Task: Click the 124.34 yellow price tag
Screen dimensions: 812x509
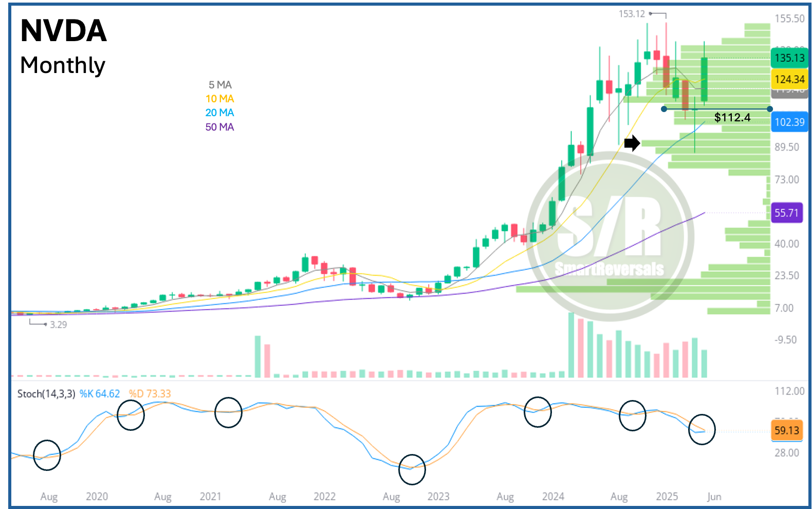Action: point(789,79)
